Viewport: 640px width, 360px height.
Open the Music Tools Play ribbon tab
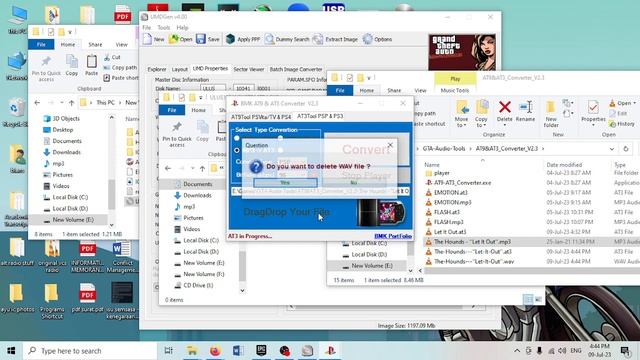click(455, 78)
